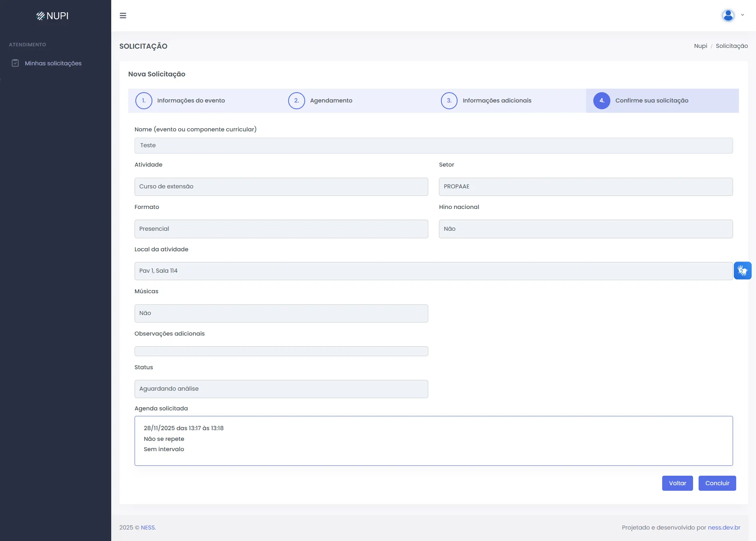Open the NESS footer link

148,528
